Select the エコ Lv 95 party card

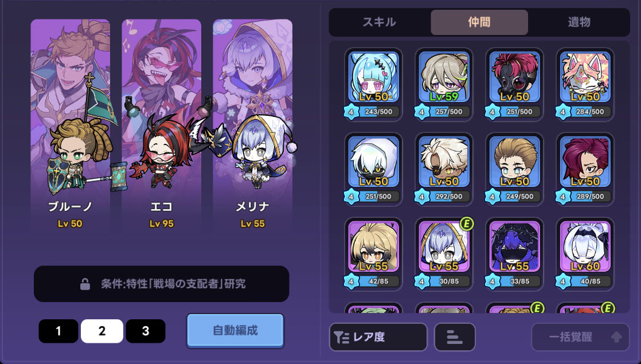[162, 127]
